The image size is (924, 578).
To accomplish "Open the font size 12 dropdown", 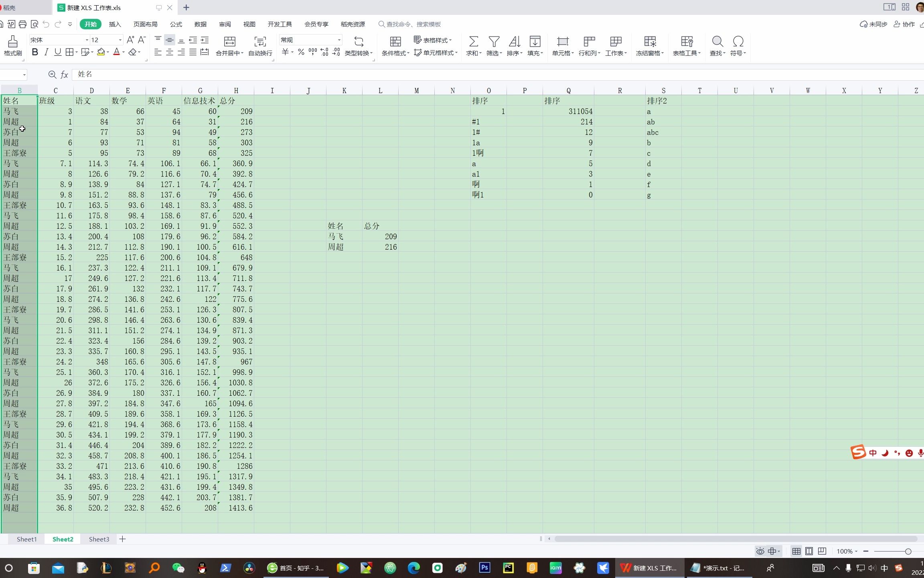I will [120, 40].
